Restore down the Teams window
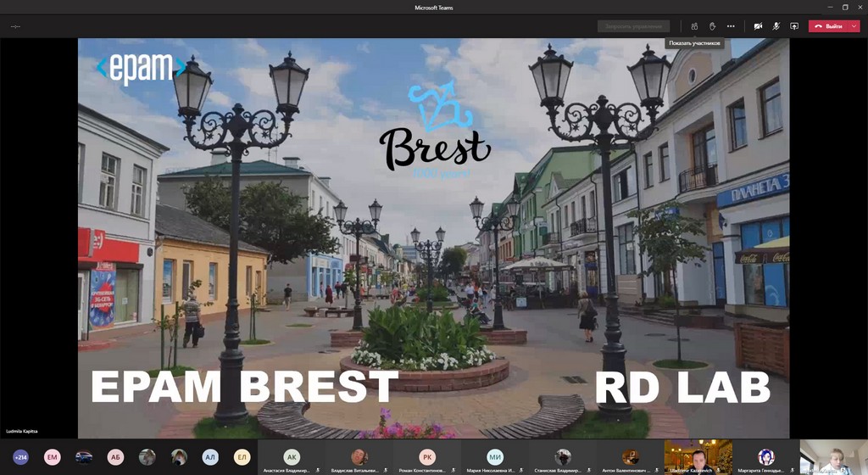This screenshot has width=868, height=475. (845, 7)
